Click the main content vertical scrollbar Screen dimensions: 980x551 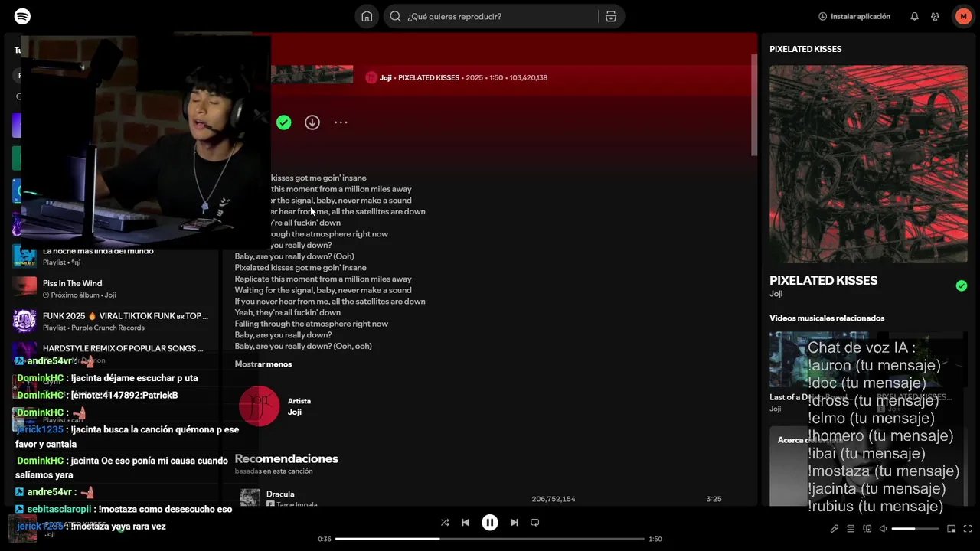tap(754, 105)
